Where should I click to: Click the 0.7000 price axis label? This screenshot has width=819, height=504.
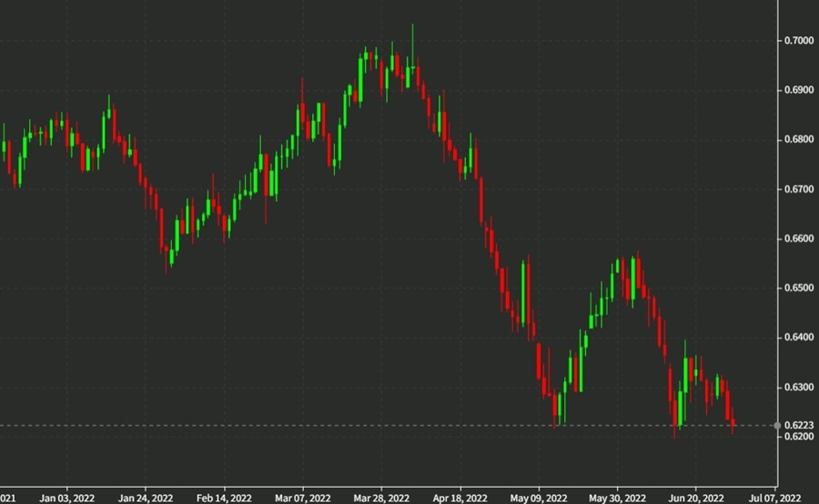tap(799, 41)
